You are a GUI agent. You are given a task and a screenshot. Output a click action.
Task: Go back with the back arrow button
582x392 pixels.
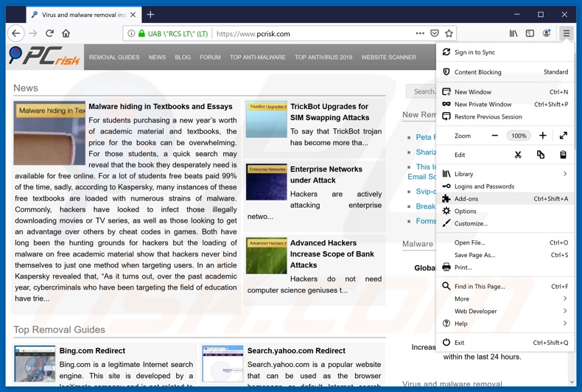[15, 33]
